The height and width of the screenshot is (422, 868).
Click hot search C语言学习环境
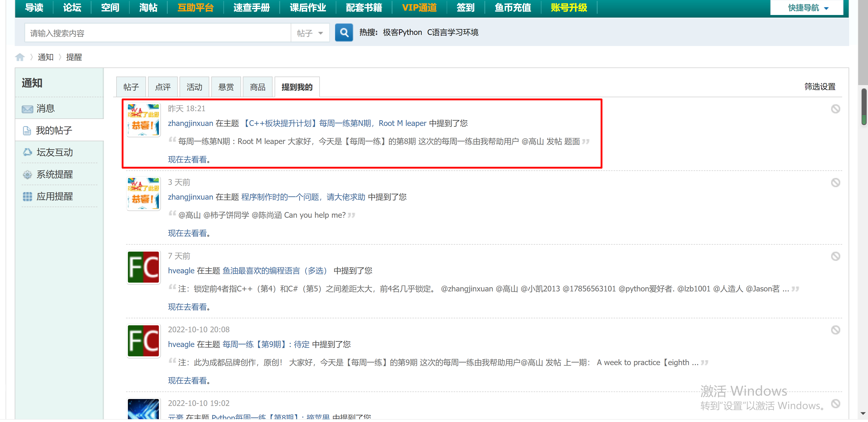coord(453,32)
